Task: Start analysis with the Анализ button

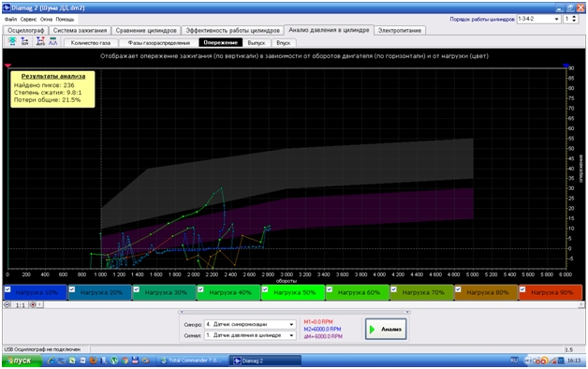Action: click(x=386, y=329)
